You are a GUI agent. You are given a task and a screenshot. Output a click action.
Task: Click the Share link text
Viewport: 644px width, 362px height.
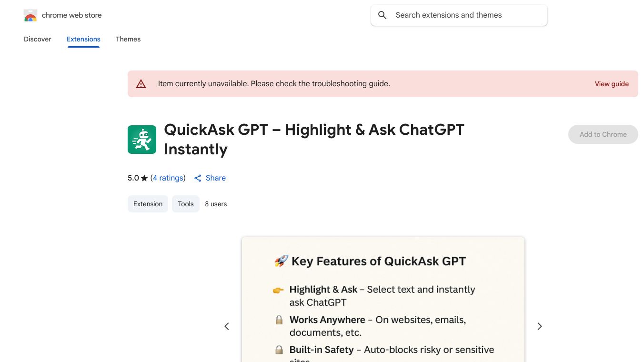coord(216,178)
